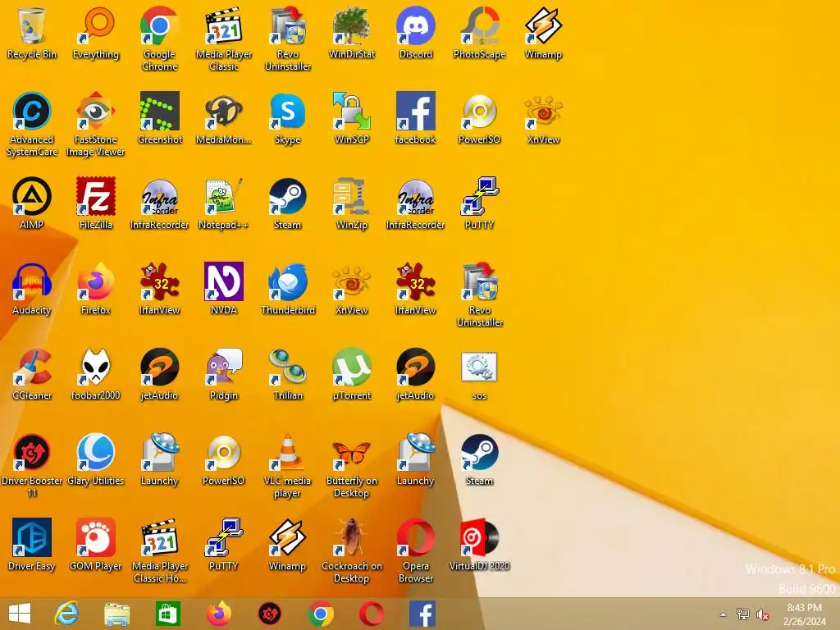Viewport: 840px width, 630px height.
Task: Open the network status tray icon
Action: click(743, 614)
